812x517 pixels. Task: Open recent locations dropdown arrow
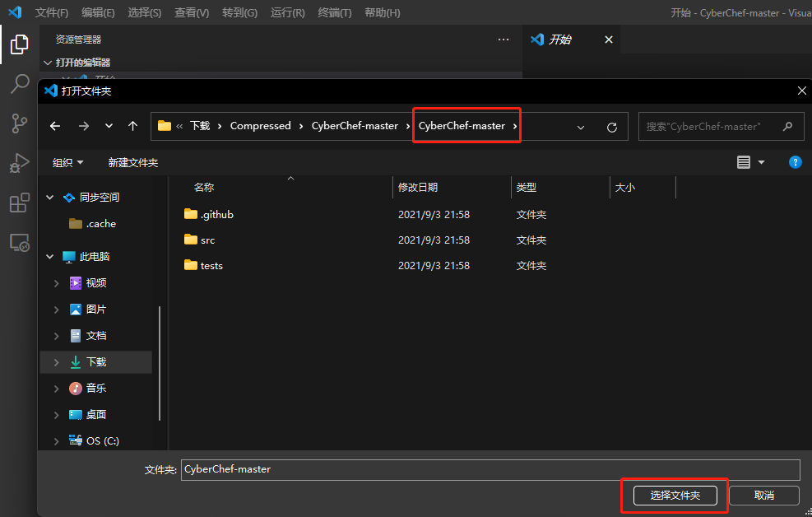click(109, 126)
